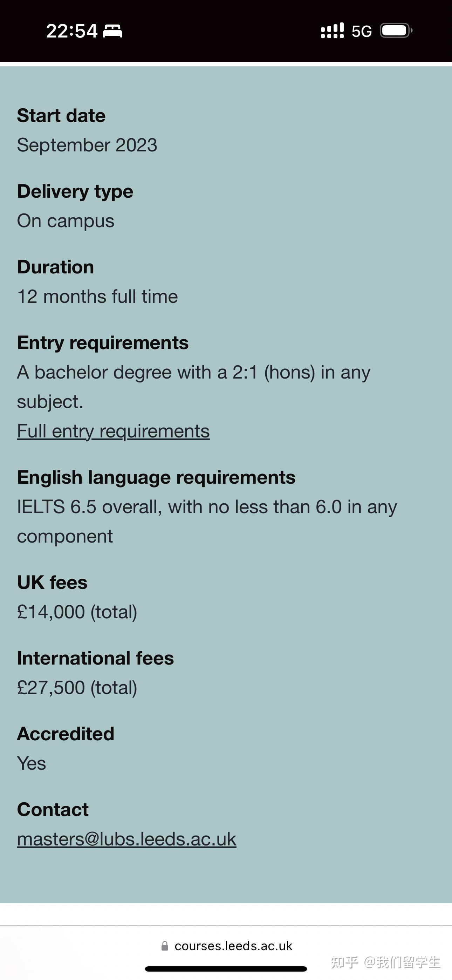Tap the 5G network indicator
Viewport: 452px width, 980px height.
coord(362,31)
